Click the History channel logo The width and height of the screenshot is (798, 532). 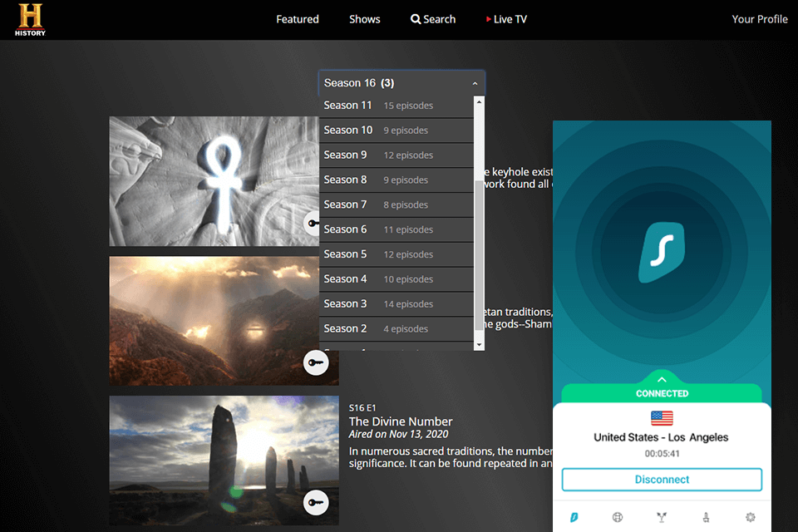[30, 20]
